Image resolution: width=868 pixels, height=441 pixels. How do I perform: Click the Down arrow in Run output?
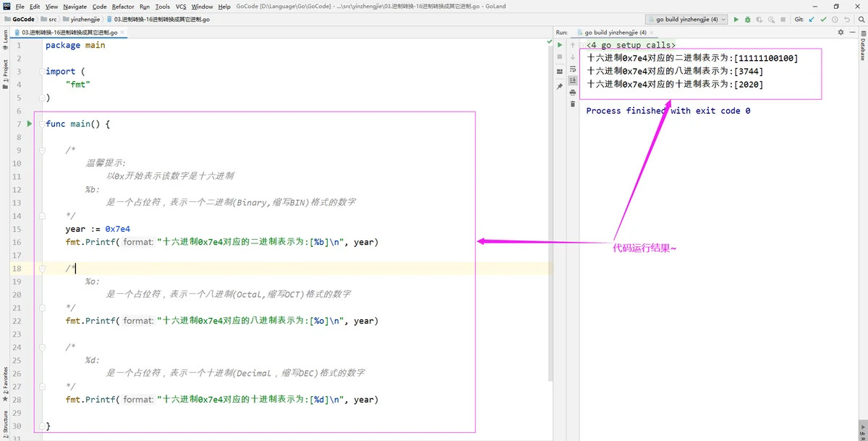pyautogui.click(x=572, y=56)
